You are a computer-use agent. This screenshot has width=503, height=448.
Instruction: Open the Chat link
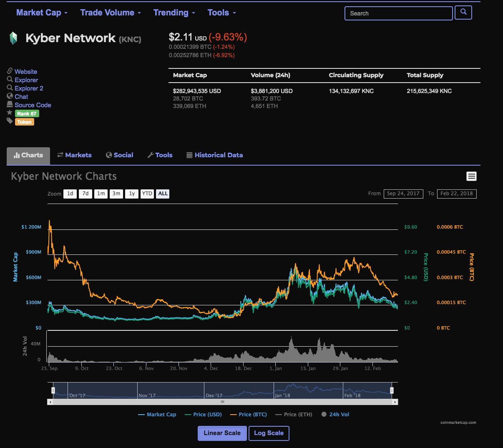click(x=21, y=97)
